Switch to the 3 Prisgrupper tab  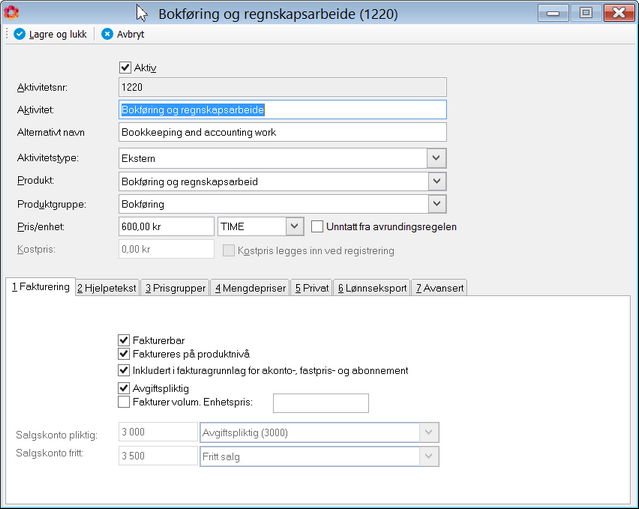[x=175, y=288]
